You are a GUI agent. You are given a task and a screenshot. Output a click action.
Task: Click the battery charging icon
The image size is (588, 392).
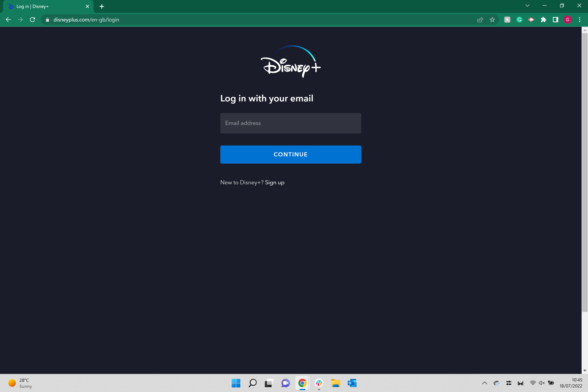[x=551, y=383]
